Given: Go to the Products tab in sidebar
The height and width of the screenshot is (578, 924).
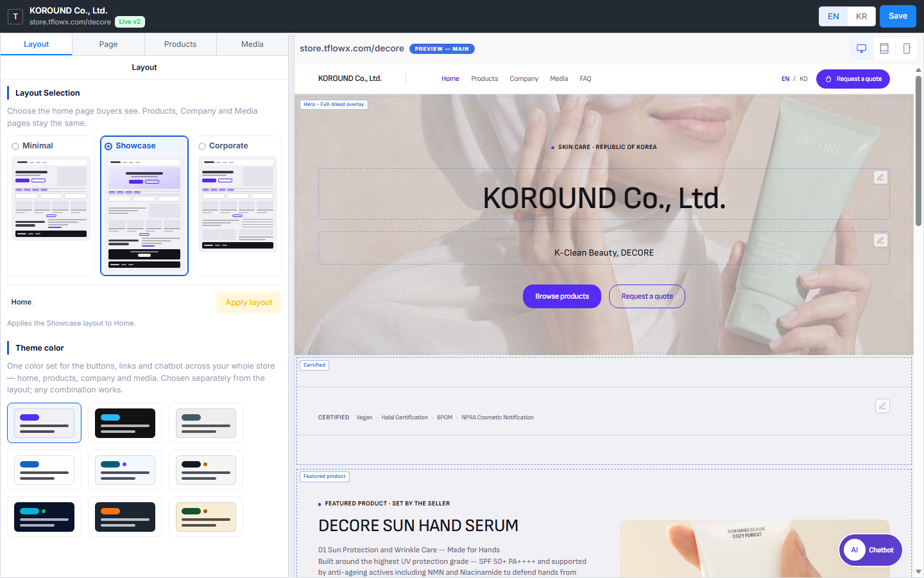Looking at the screenshot, I should 180,44.
